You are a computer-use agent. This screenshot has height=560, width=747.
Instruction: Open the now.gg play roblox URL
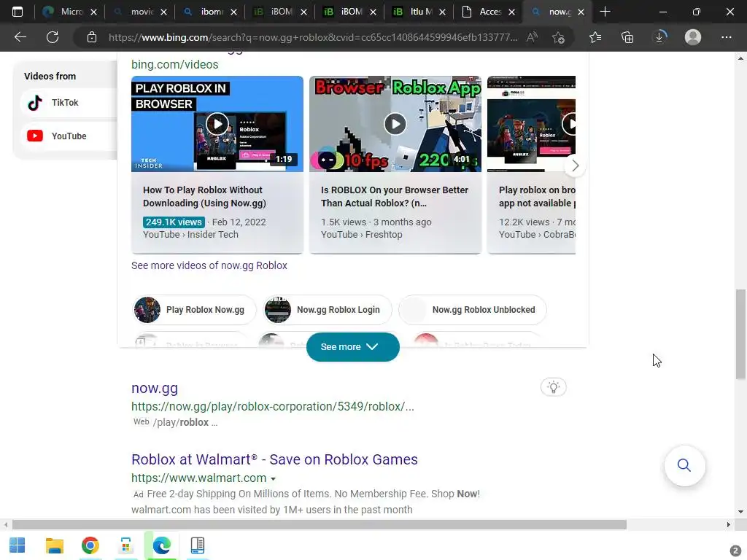point(273,407)
